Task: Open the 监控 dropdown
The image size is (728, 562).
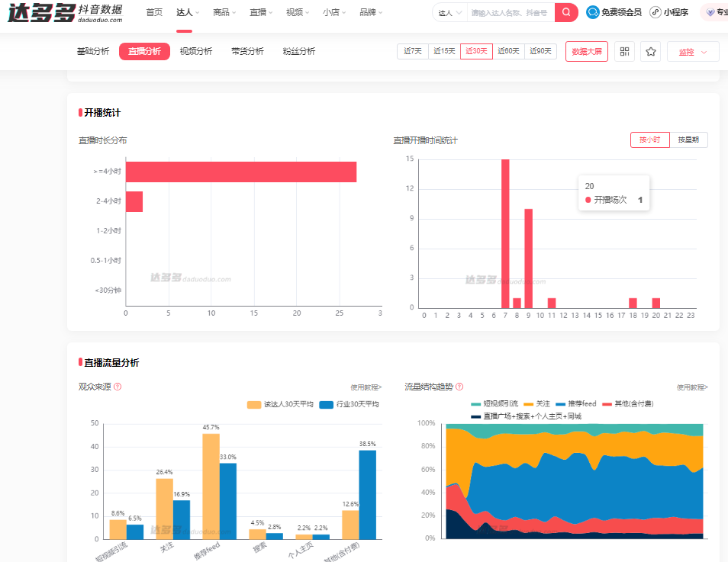Action: 693,52
